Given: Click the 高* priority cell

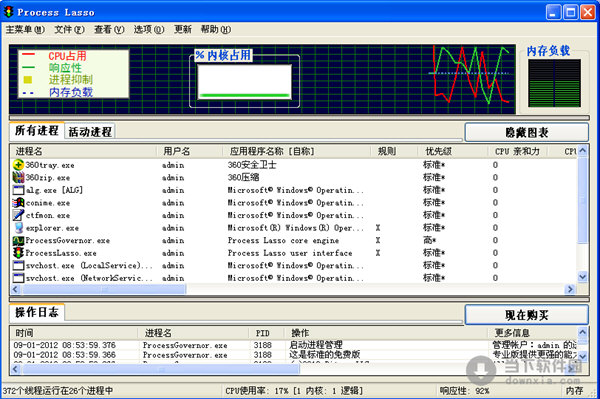Looking at the screenshot, I should [x=430, y=240].
